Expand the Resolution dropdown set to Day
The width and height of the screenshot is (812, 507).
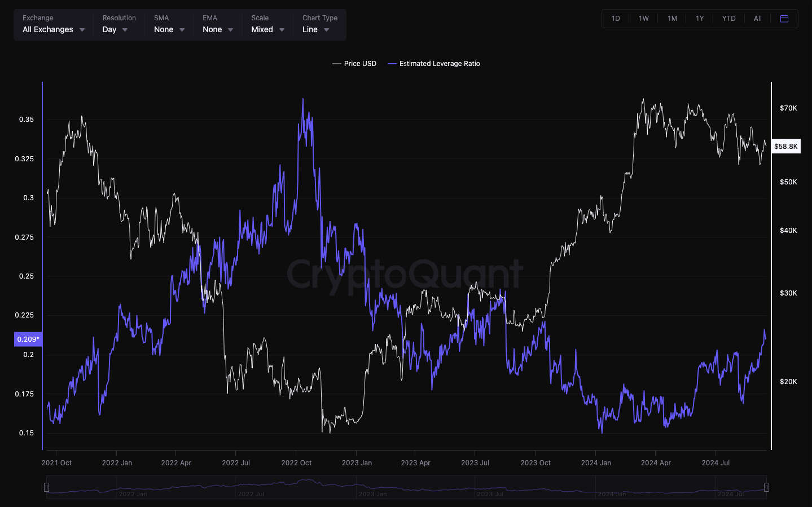(x=119, y=24)
